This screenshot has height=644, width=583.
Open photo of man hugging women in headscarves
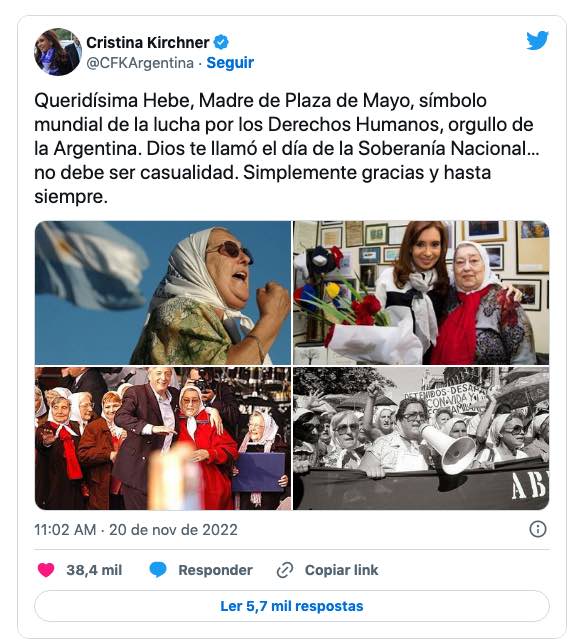[163, 439]
